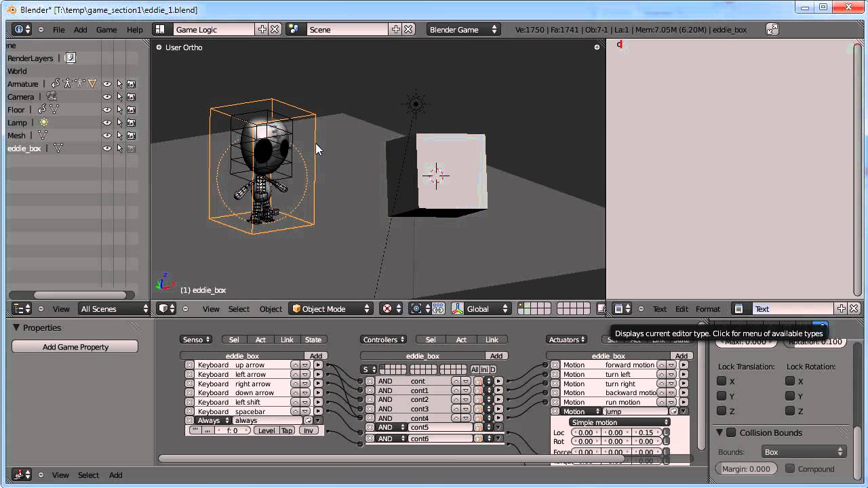Click the scene browse icon

294,29
